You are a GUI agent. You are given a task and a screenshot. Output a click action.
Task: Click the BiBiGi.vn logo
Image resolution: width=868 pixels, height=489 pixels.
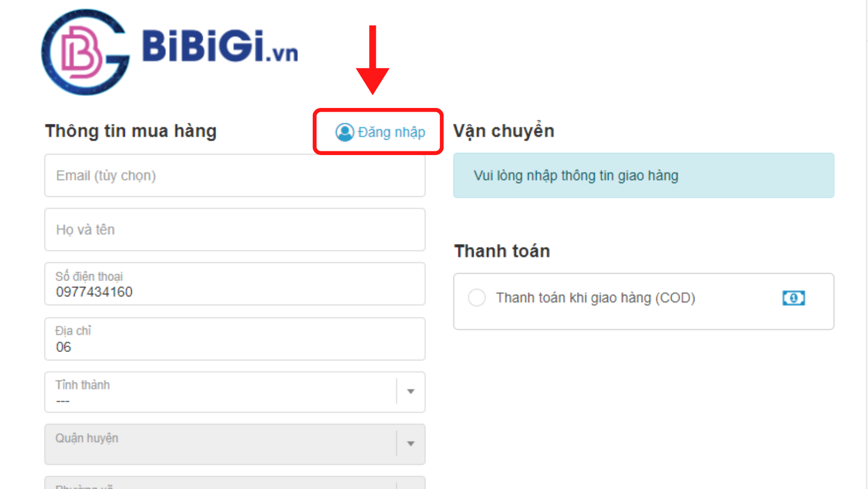point(170,52)
